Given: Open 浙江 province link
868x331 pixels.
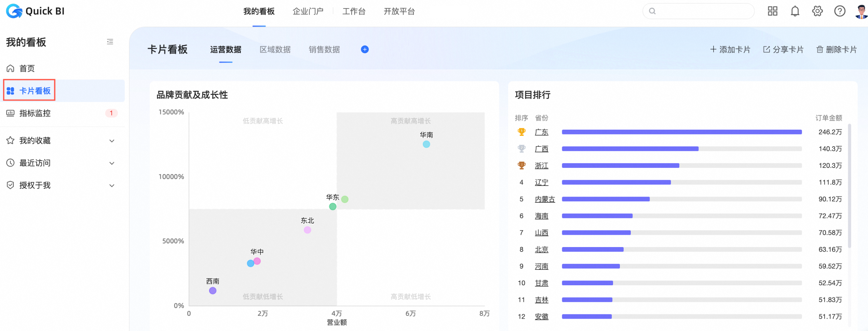Looking at the screenshot, I should point(541,165).
